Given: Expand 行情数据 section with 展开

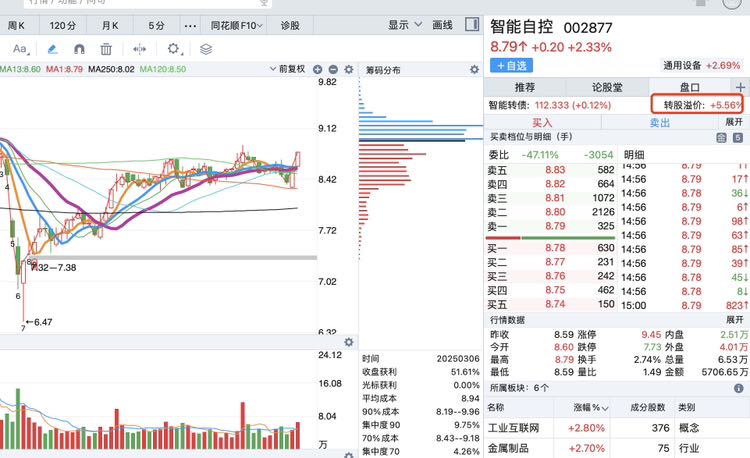Looking at the screenshot, I should point(735,320).
